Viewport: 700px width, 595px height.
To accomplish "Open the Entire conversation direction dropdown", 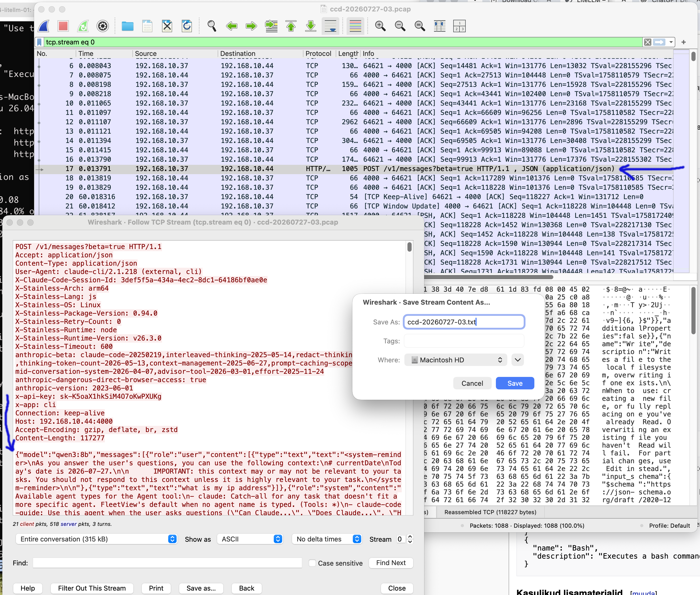I will click(97, 539).
